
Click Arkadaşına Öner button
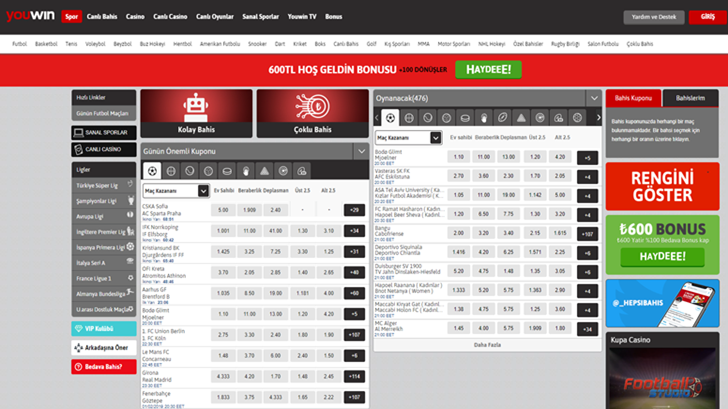point(104,348)
